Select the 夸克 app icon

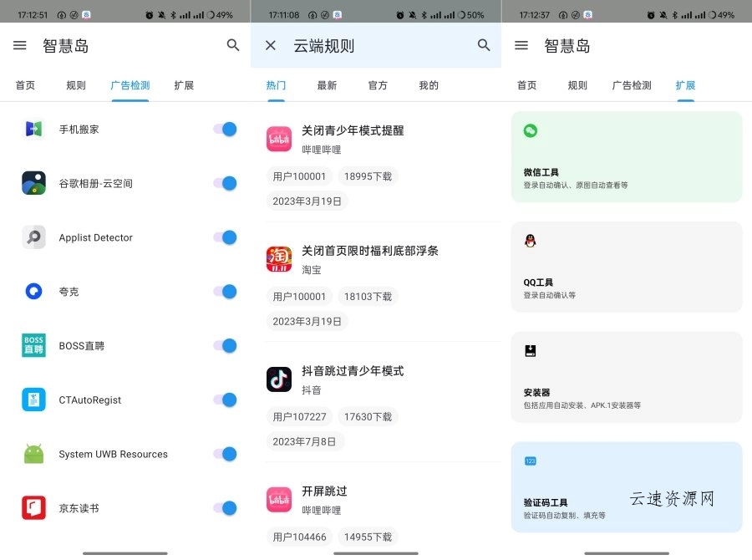pos(33,291)
